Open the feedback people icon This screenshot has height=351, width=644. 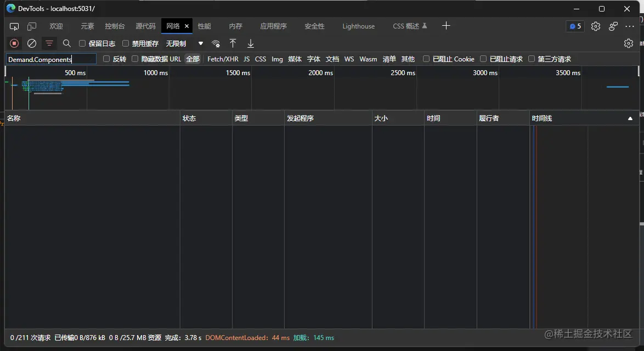tap(613, 26)
